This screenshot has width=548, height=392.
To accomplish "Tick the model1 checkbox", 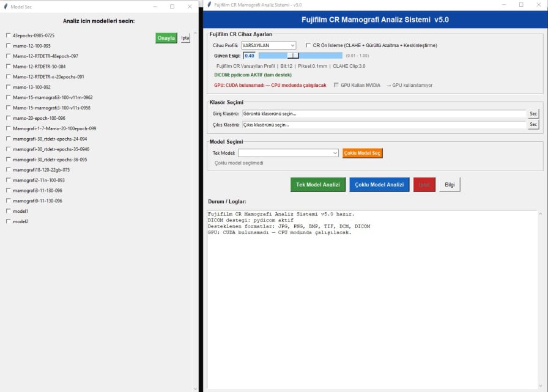I will [8, 211].
